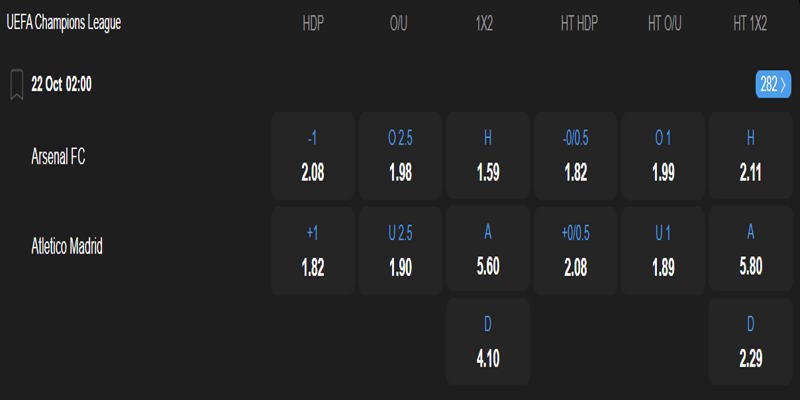Select half-time handicap -0/0.5 at 1.82
Image resolution: width=800 pixels, height=400 pixels.
click(x=575, y=156)
